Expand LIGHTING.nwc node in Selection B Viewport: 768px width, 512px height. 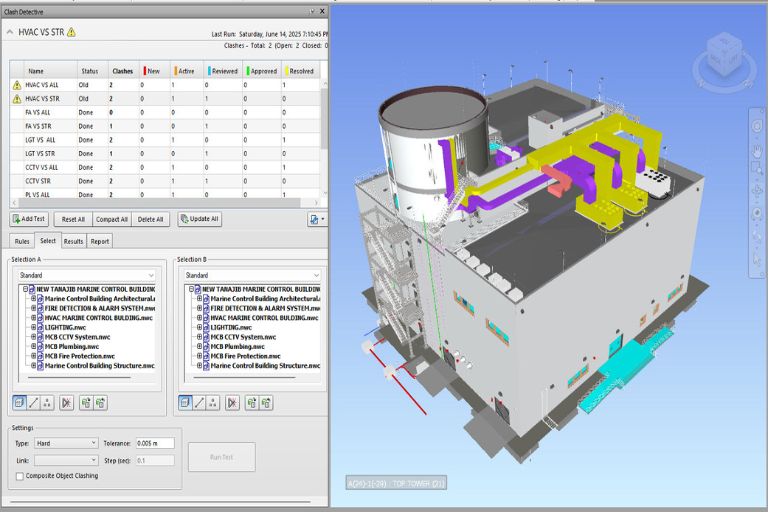pos(200,327)
